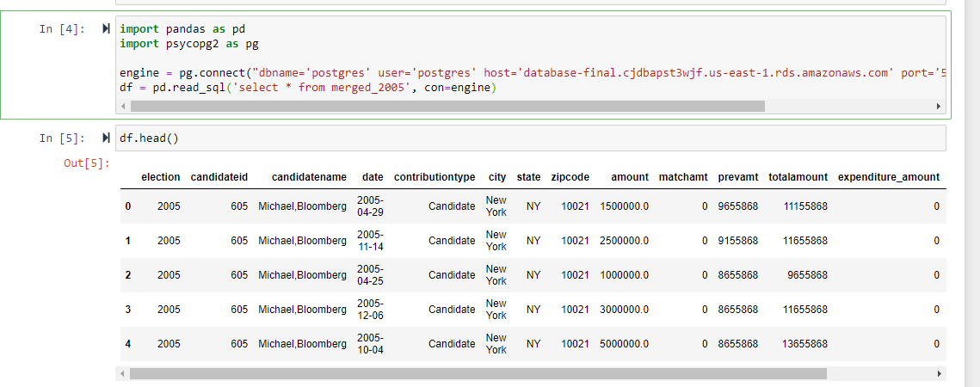Viewport: 980px width, 387px height.
Task: Click 'Michael,Bloomberg' in row 4
Action: [x=302, y=343]
